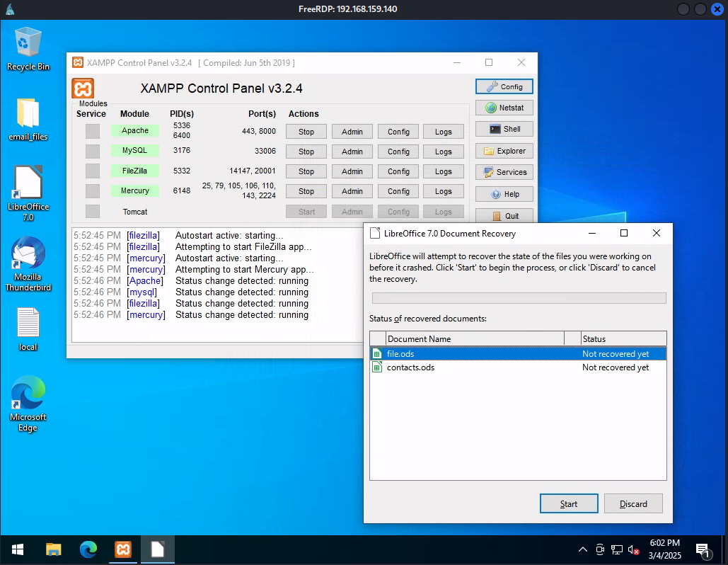Open Microsoft Edge from taskbar
The width and height of the screenshot is (728, 565).
pyautogui.click(x=88, y=550)
